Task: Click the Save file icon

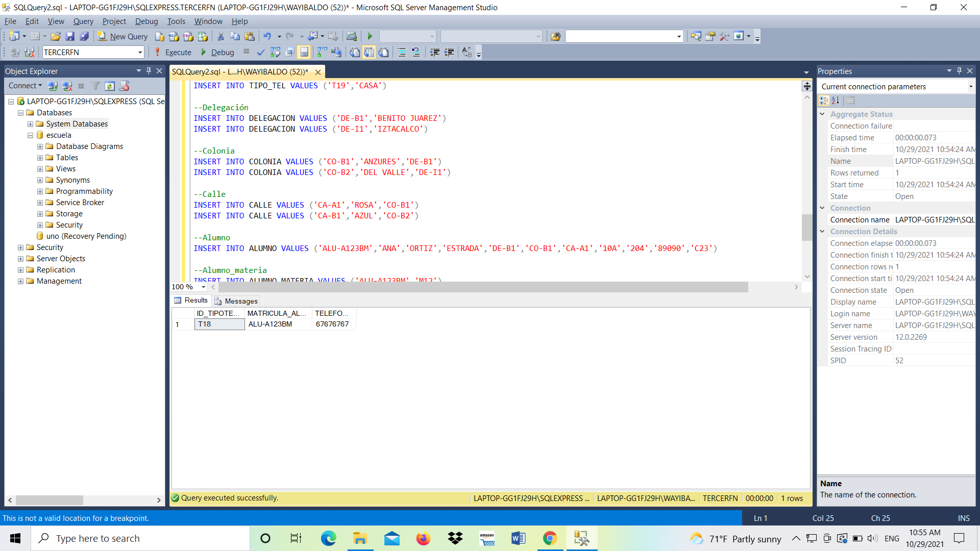Action: 70,36
